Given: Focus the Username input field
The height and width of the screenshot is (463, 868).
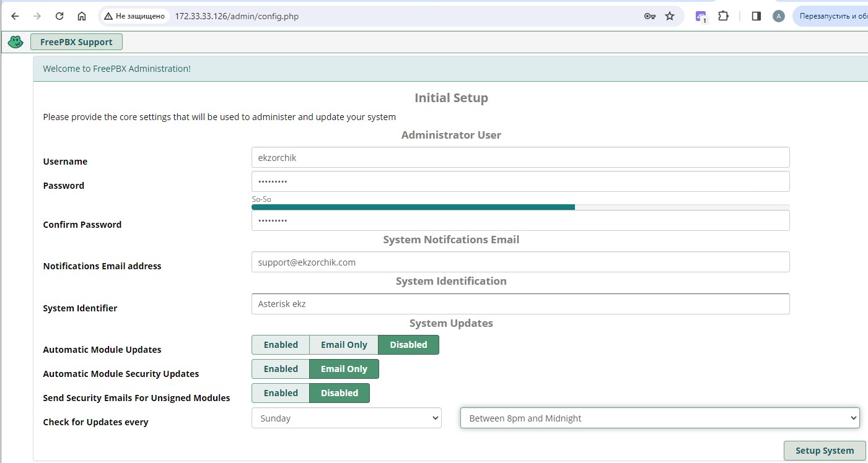Looking at the screenshot, I should pyautogui.click(x=520, y=157).
